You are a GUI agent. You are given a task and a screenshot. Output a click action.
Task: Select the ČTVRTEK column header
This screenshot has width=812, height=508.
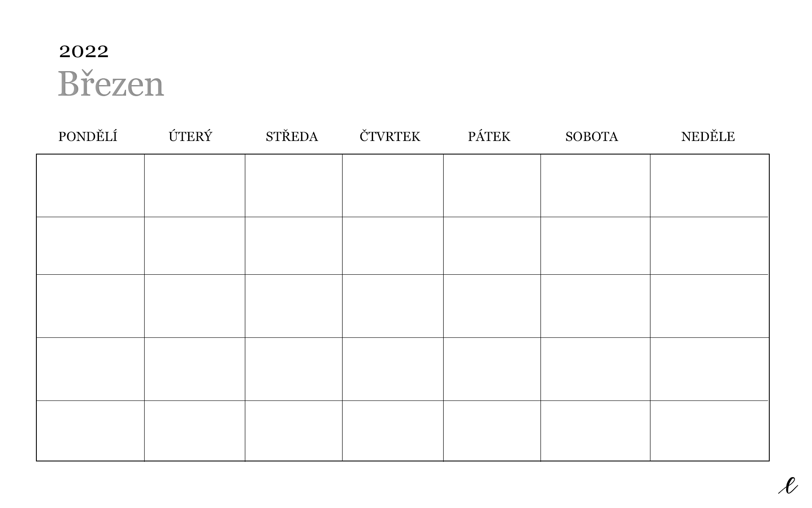click(390, 136)
